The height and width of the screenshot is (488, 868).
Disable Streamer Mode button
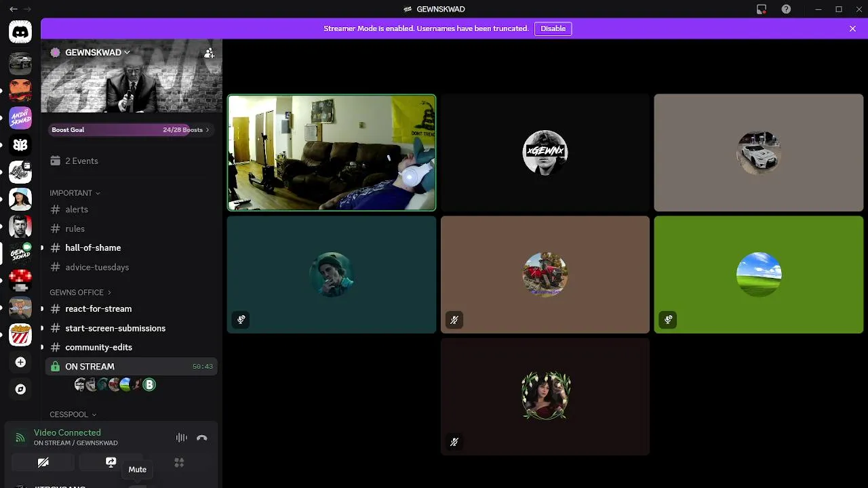coord(553,28)
